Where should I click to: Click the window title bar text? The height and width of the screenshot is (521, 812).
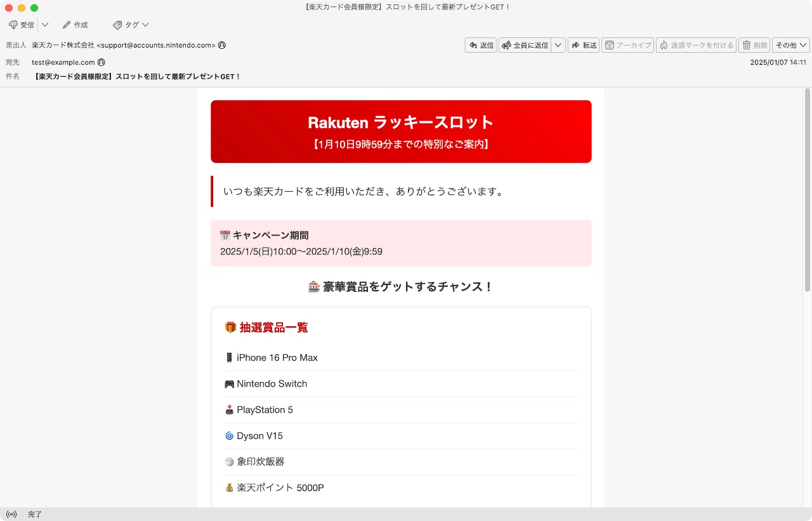click(406, 7)
